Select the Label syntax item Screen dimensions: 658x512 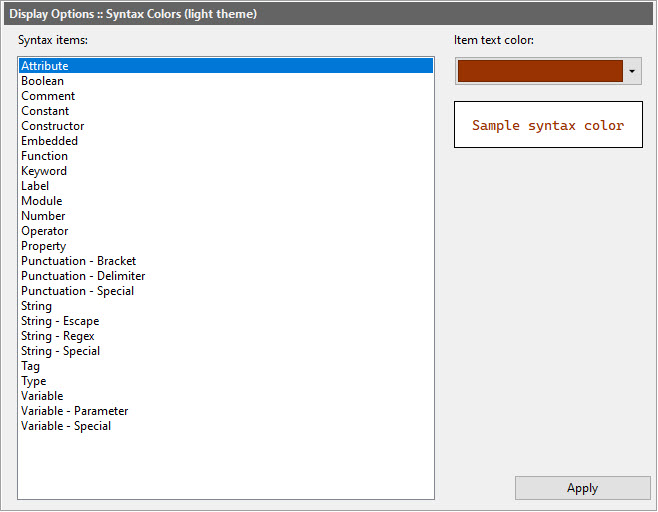click(x=226, y=186)
